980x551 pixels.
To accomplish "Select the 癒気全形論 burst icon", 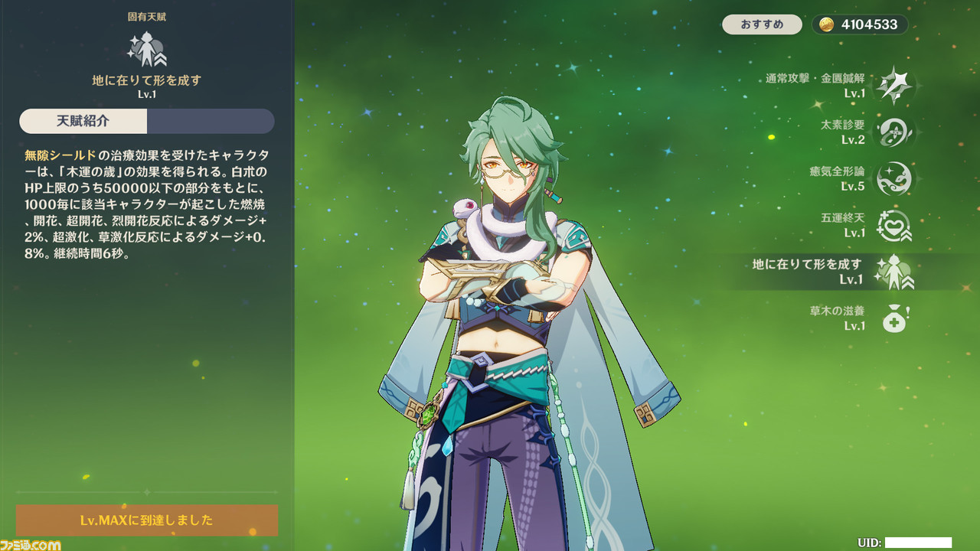I will point(893,178).
